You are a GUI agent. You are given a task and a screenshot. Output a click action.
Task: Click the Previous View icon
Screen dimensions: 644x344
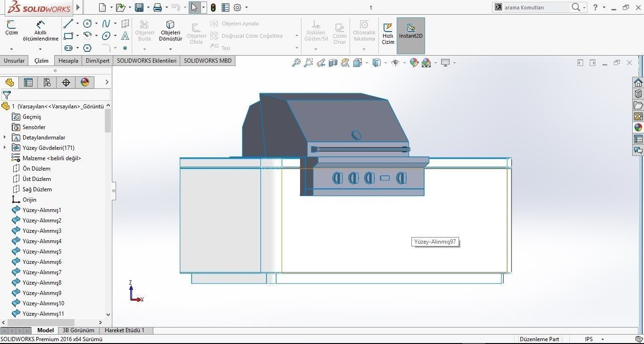point(321,63)
